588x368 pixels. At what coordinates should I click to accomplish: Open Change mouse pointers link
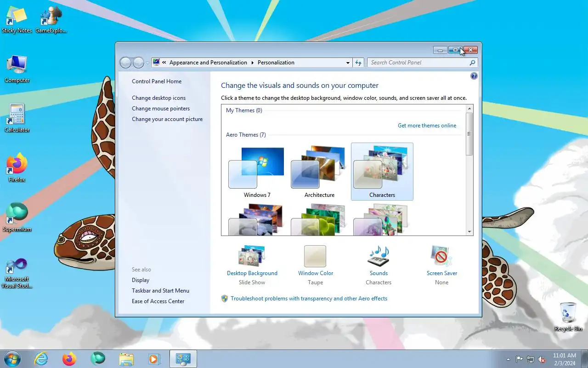pos(161,109)
